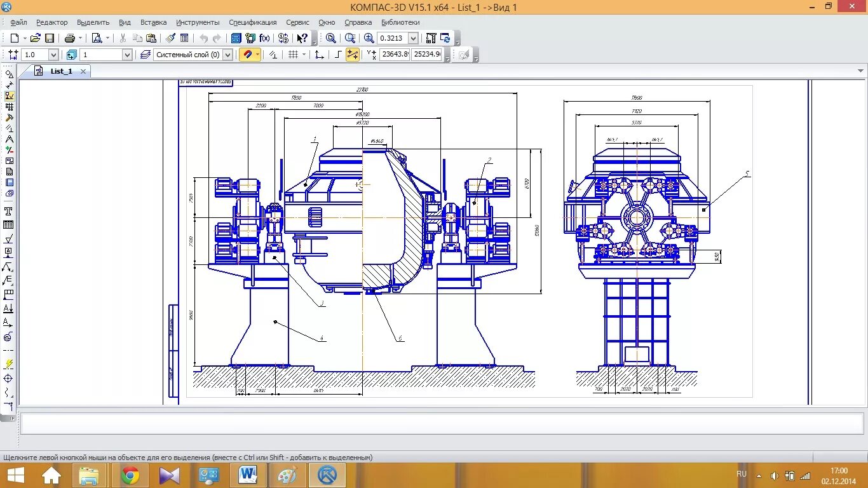Viewport: 868px width, 488px height.
Task: Select the Center mark crosshair tool
Action: 9,379
